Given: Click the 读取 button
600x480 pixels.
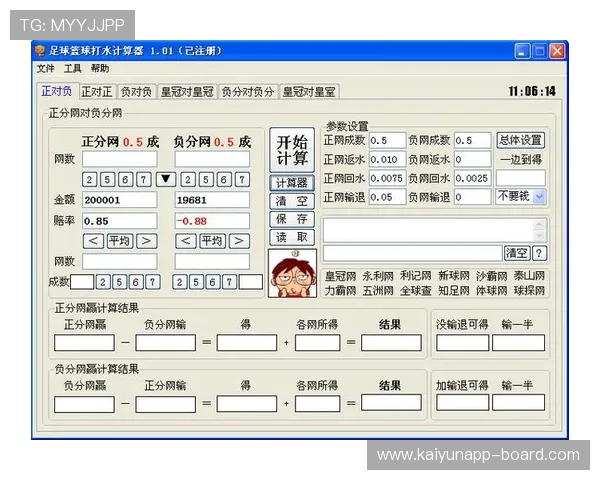Looking at the screenshot, I should click(x=292, y=237).
